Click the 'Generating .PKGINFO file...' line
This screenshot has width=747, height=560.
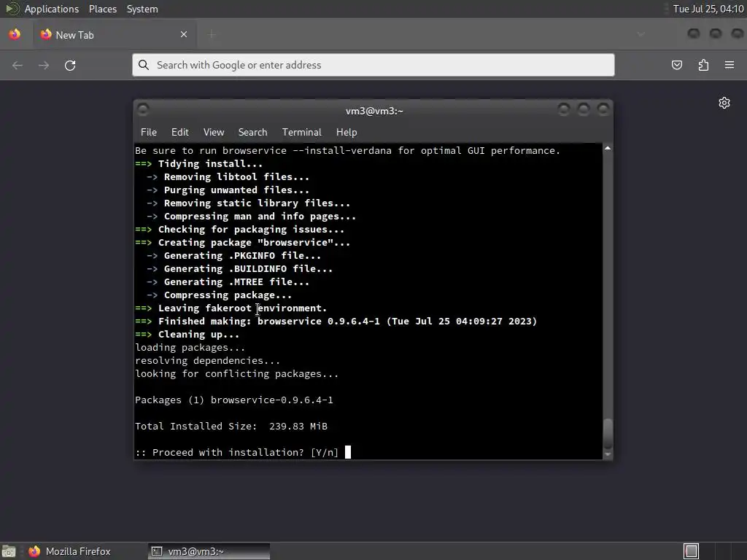click(233, 256)
